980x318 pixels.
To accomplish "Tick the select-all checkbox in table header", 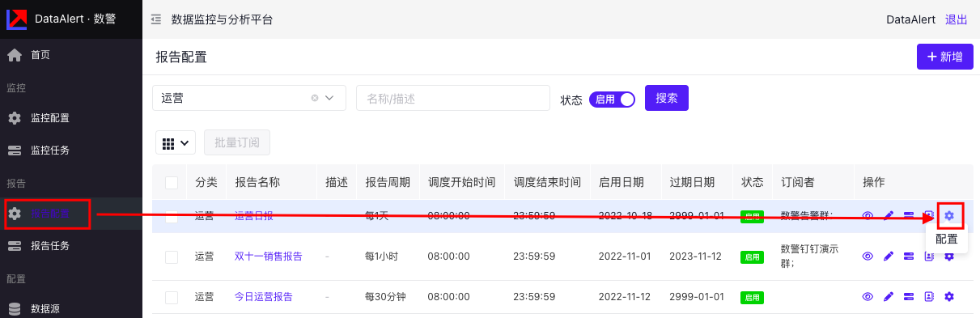I will 172,183.
